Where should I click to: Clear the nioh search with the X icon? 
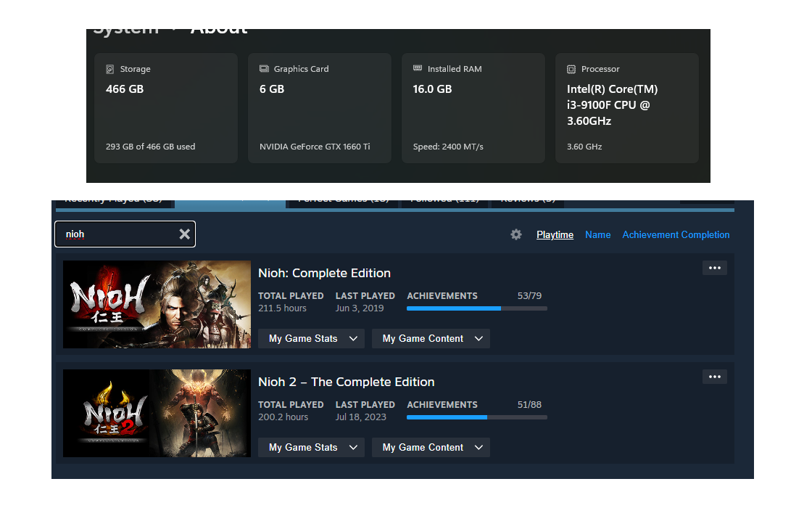pos(184,234)
